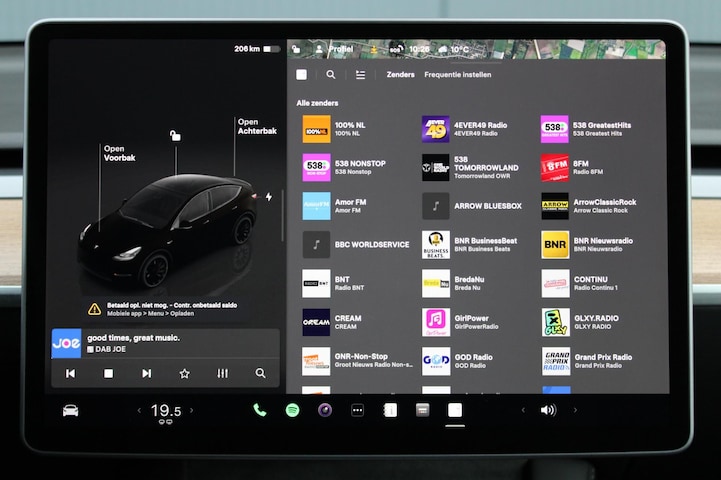Decrease temperature with the left arrow
Image resolution: width=721 pixels, height=480 pixels.
tap(140, 410)
